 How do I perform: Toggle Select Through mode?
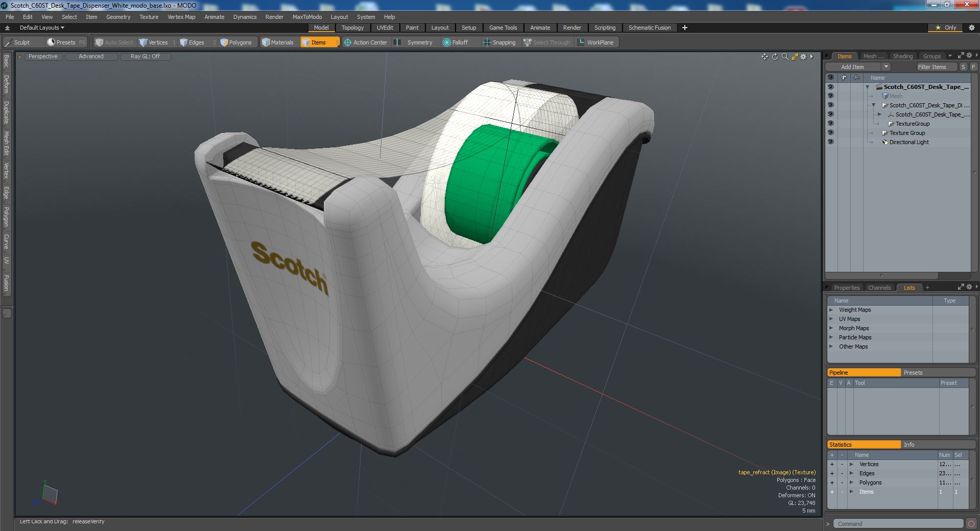click(546, 42)
